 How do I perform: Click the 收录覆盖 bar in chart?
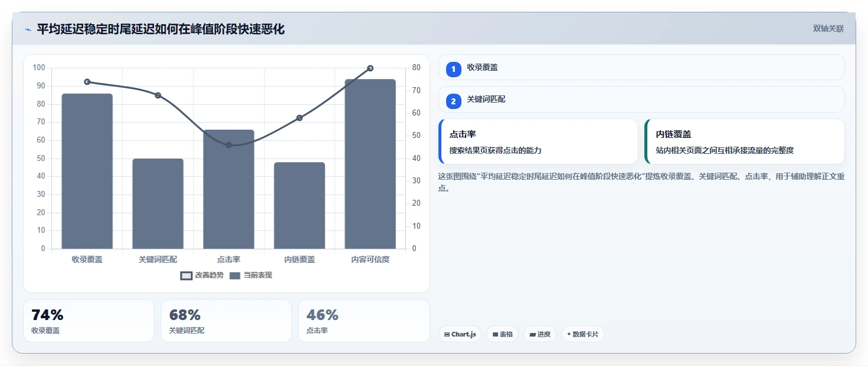87,171
